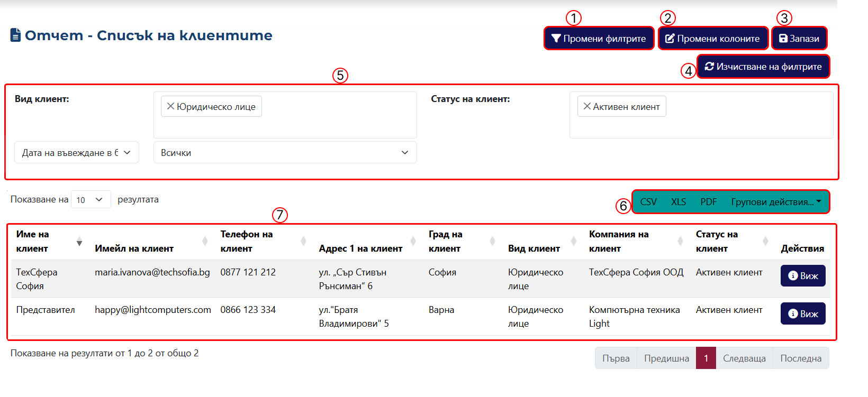Screen dimensions: 868x397
Task: Click address ул. Сър Стивън Рънсиман 6
Action: click(352, 279)
